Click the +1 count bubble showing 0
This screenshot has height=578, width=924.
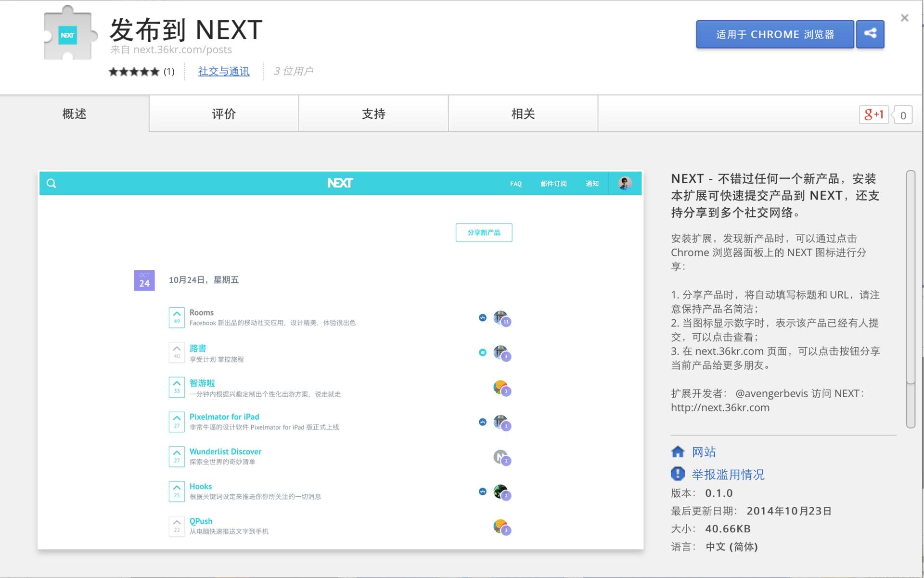903,115
